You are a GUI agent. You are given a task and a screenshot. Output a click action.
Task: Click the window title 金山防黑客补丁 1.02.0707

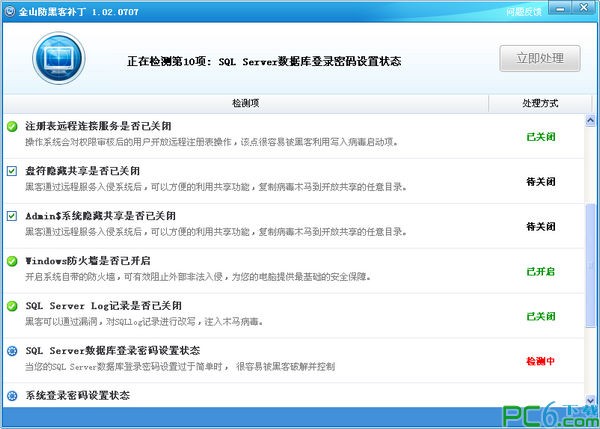(79, 12)
